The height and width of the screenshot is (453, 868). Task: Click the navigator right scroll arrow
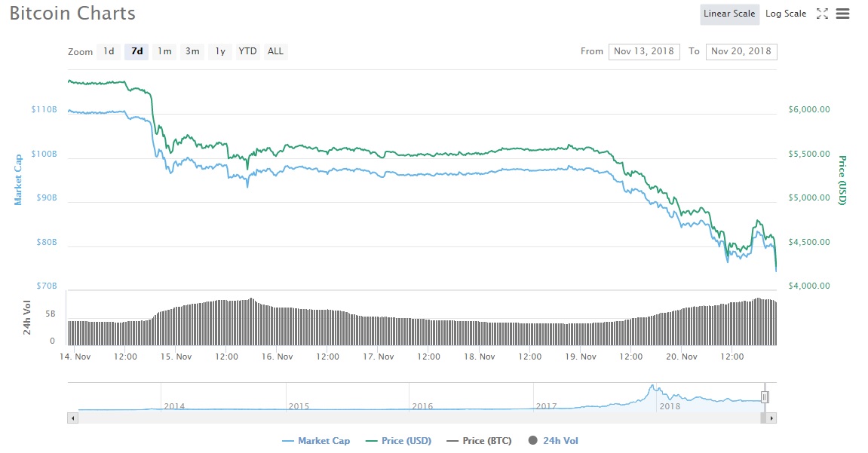click(x=771, y=417)
